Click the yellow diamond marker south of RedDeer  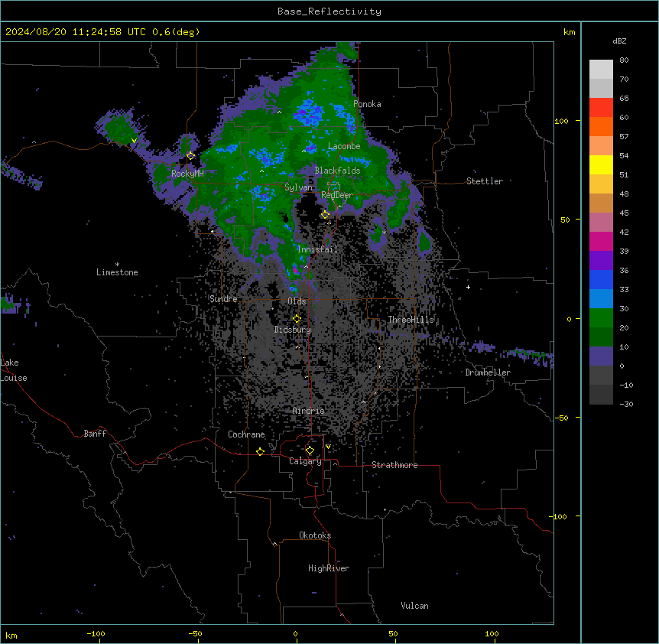(326, 214)
